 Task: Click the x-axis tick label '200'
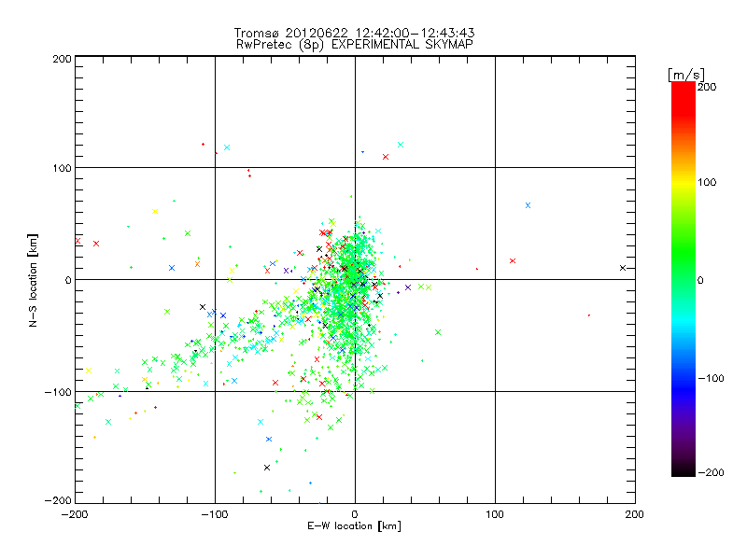click(x=635, y=514)
